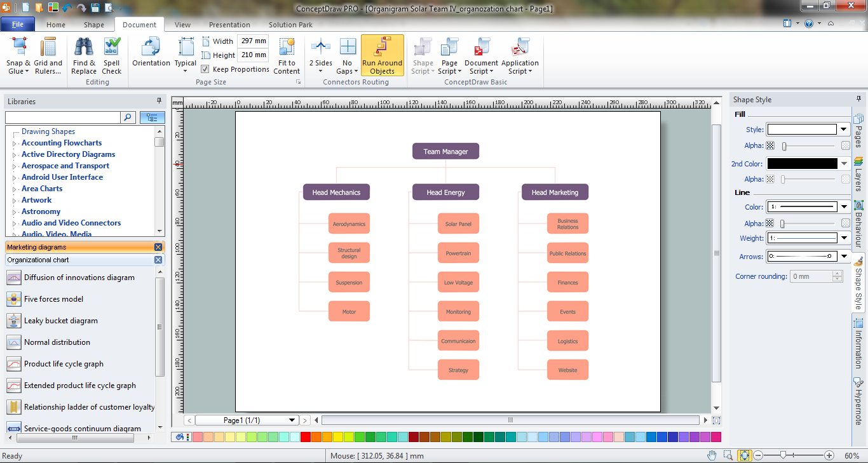868x463 pixels.
Task: Close the Marketing diagrams library
Action: [158, 247]
